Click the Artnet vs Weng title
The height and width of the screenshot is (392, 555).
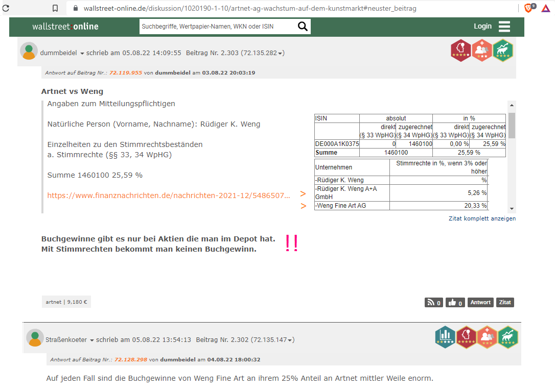point(72,91)
